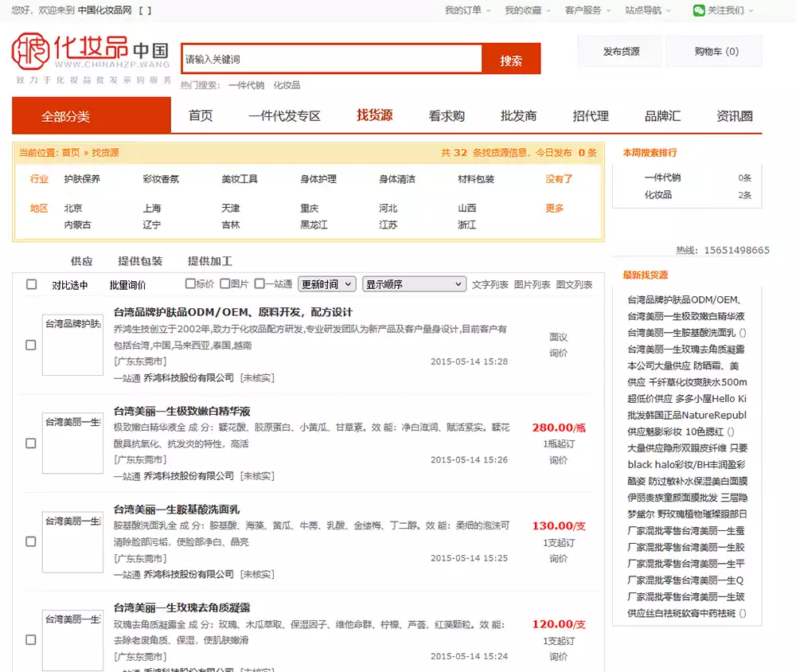
Task: Enable the 标价 filter checkbox
Action: pyautogui.click(x=190, y=283)
